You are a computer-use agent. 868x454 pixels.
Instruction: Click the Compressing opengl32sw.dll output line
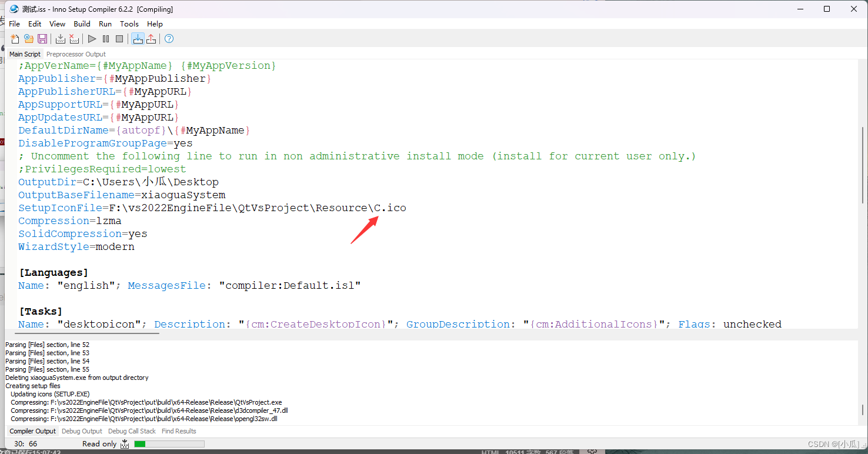pyautogui.click(x=144, y=419)
